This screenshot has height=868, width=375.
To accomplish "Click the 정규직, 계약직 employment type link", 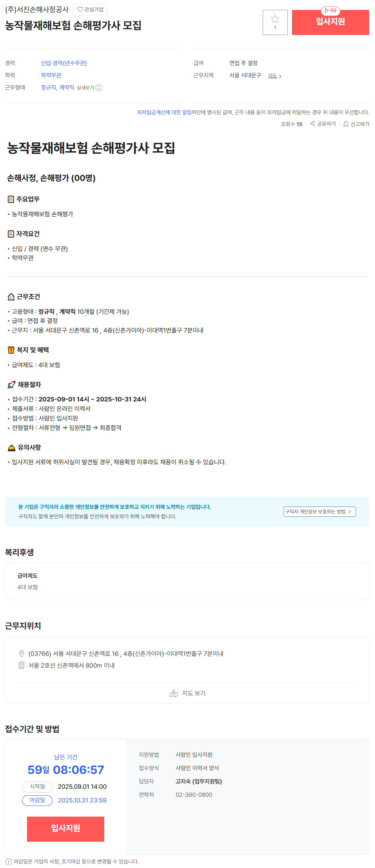I will point(57,88).
